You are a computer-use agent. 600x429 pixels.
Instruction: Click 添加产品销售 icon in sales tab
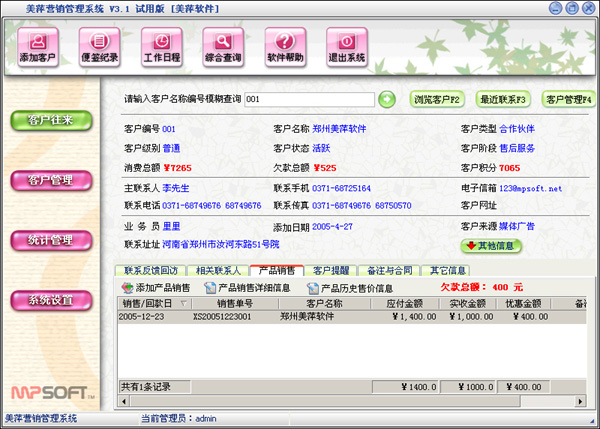coord(126,288)
